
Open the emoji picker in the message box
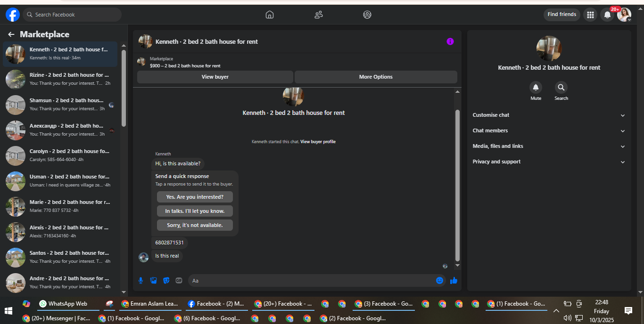click(x=440, y=281)
